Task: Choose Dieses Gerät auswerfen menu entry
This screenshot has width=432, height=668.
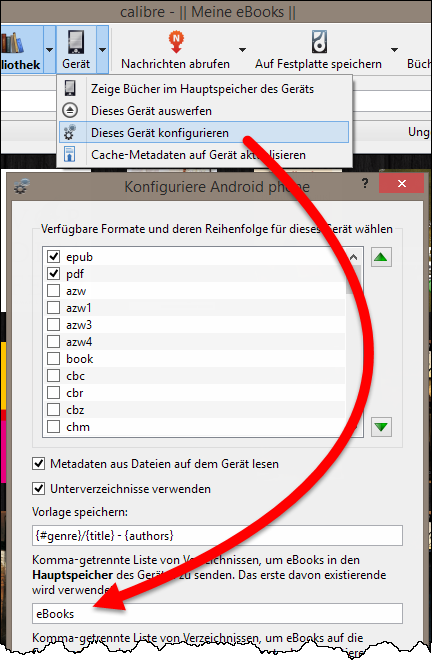Action: point(204,111)
